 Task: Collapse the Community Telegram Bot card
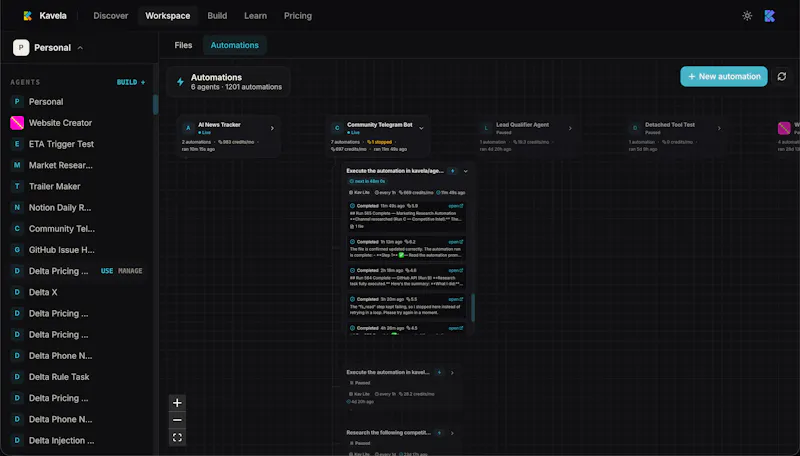pyautogui.click(x=421, y=128)
